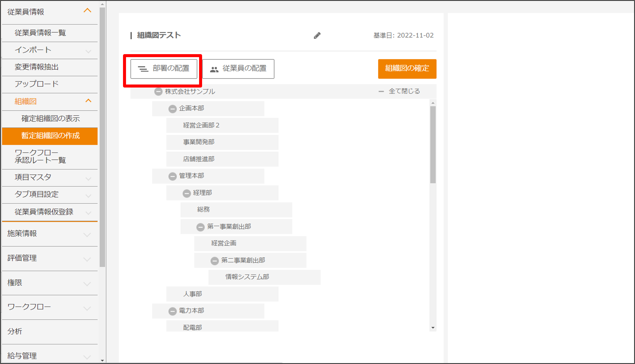
Task: Collapse the 株式会社サンプル root node
Action: [x=158, y=92]
